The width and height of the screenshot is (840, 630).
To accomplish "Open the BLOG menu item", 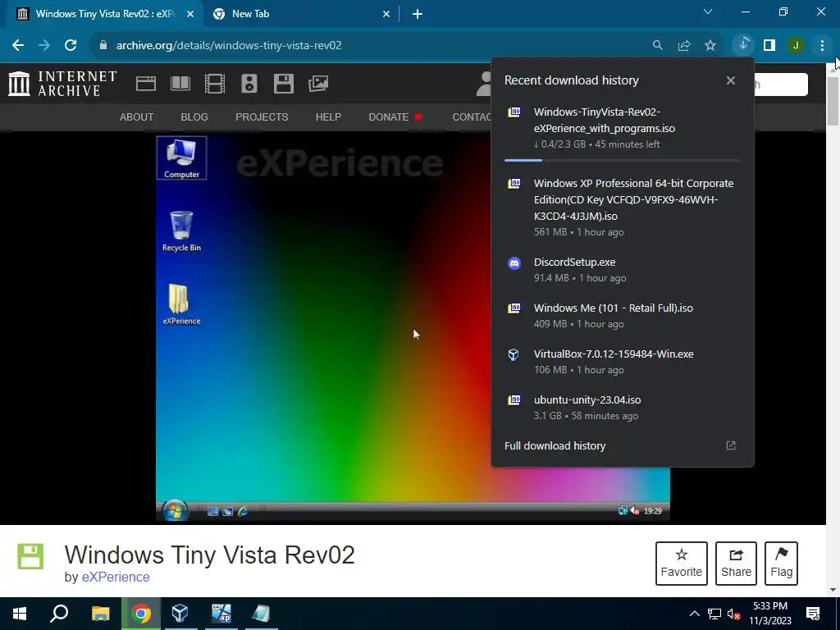I will pyautogui.click(x=194, y=116).
